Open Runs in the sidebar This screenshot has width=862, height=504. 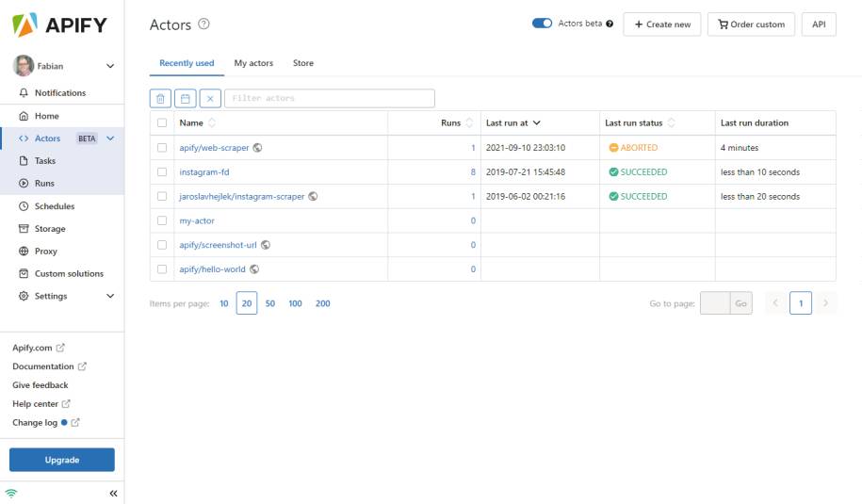(x=62, y=183)
